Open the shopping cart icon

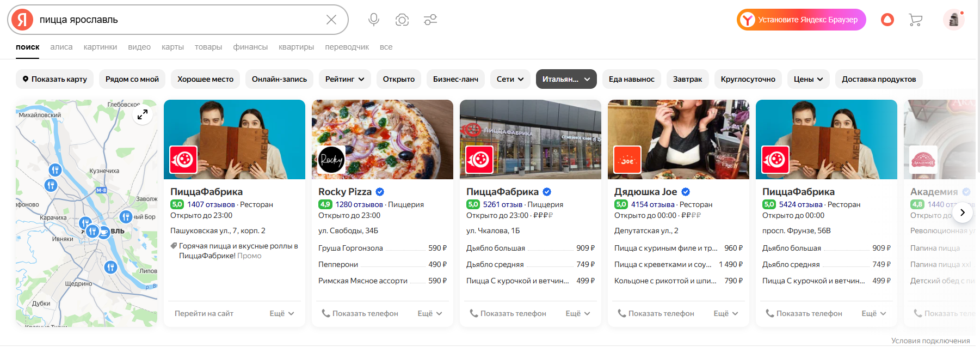click(915, 20)
